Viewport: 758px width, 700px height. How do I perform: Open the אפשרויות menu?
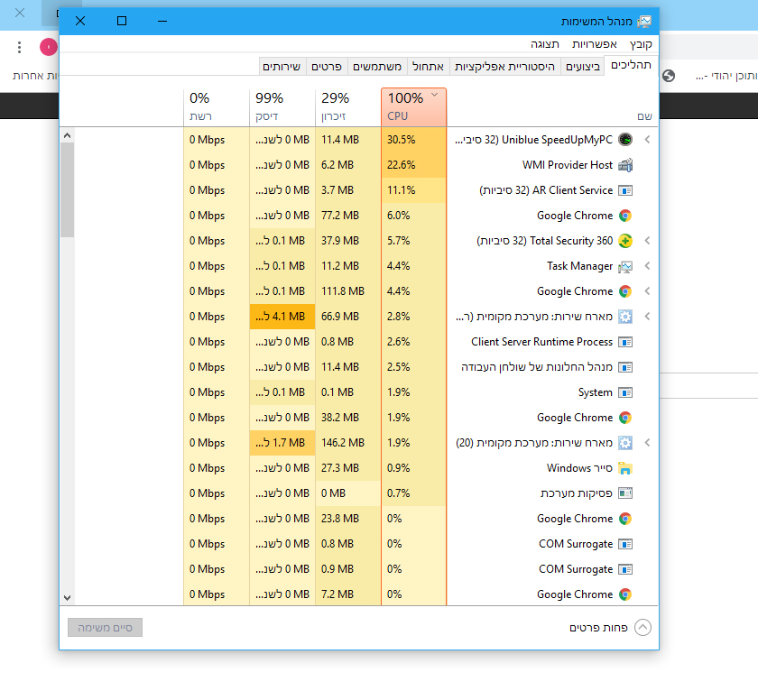pyautogui.click(x=594, y=44)
